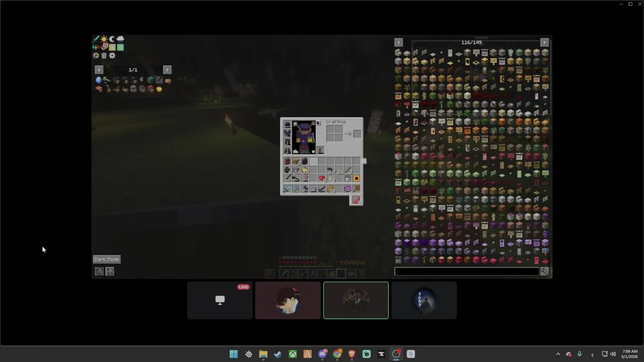Click the boots armor slot

point(287,150)
